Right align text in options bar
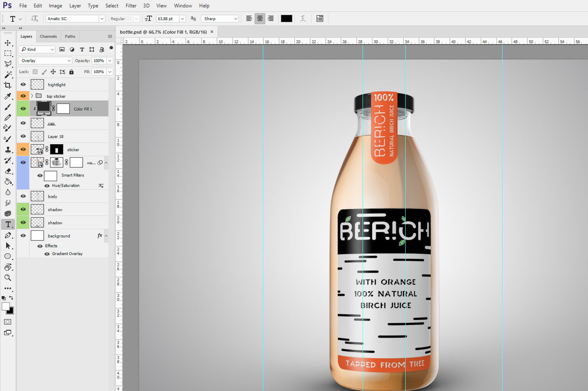Screen dimensions: 588x391 click(x=271, y=18)
